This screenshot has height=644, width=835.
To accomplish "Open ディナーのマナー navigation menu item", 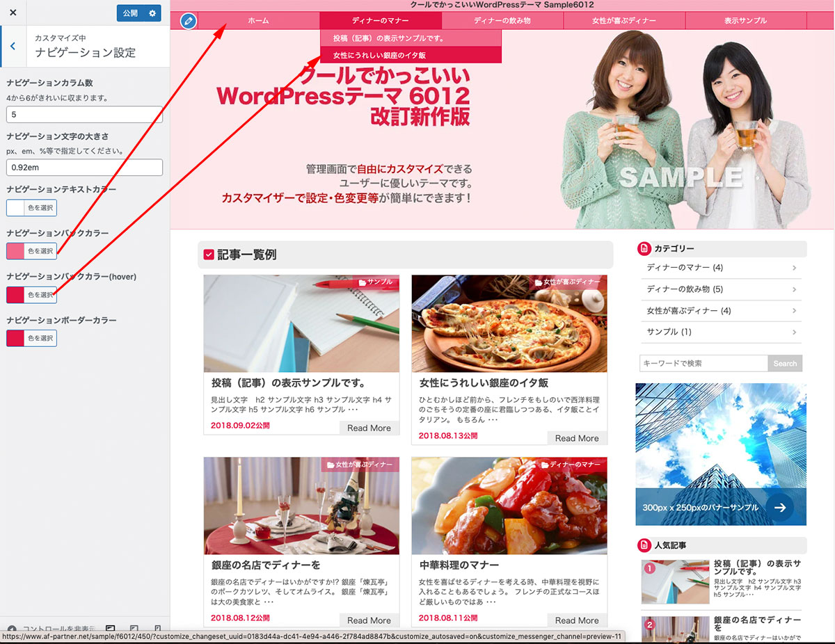I will [381, 21].
